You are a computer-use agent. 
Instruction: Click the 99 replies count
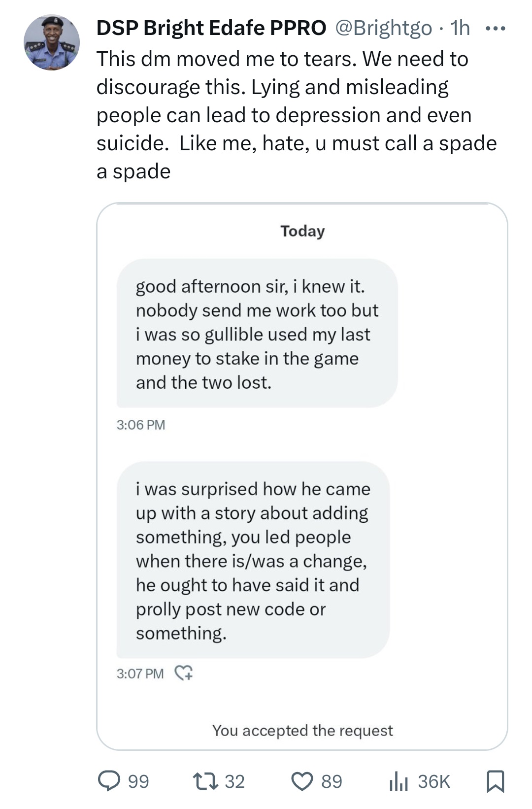[x=138, y=781]
